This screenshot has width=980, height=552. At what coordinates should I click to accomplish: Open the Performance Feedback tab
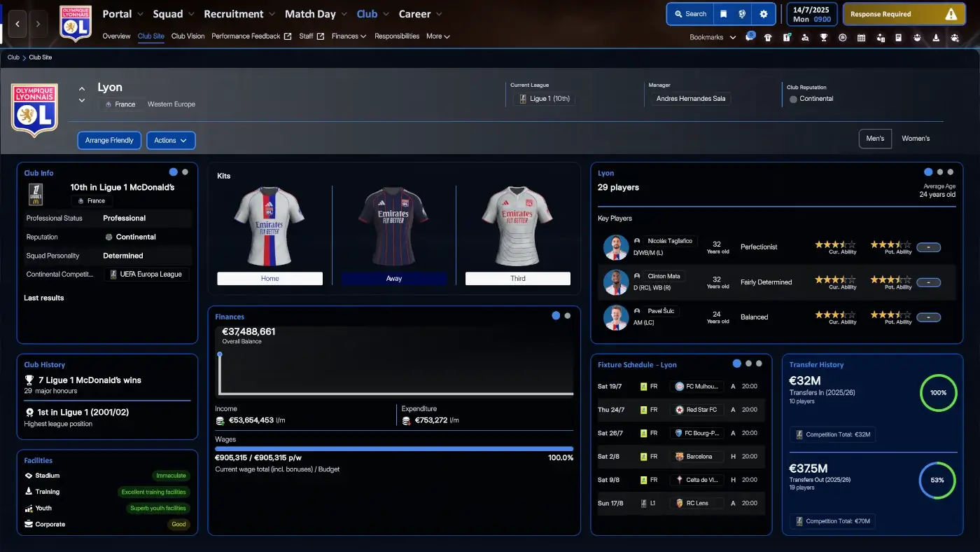pos(246,36)
